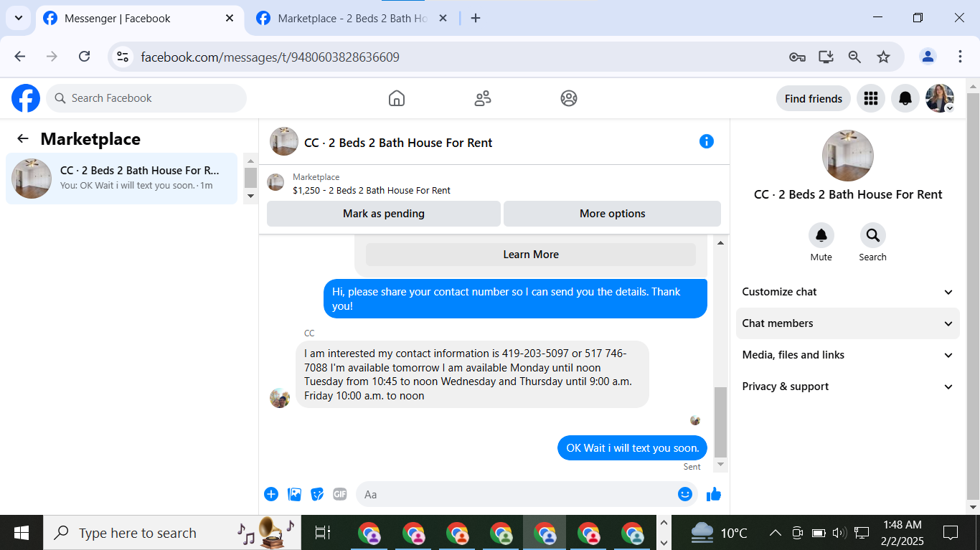The image size is (980, 550).
Task: Search in conversation magnifier icon
Action: tap(872, 235)
